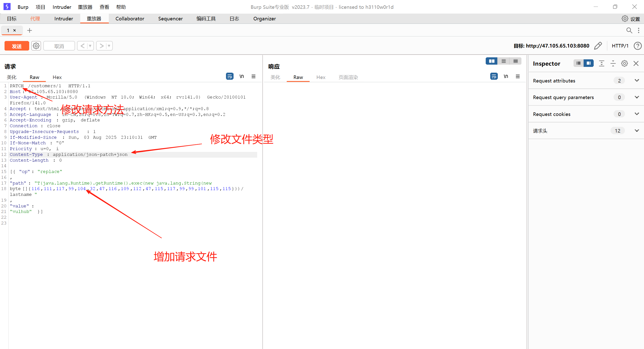Toggle word wrap in the request editor
644x349 pixels.
(230, 76)
